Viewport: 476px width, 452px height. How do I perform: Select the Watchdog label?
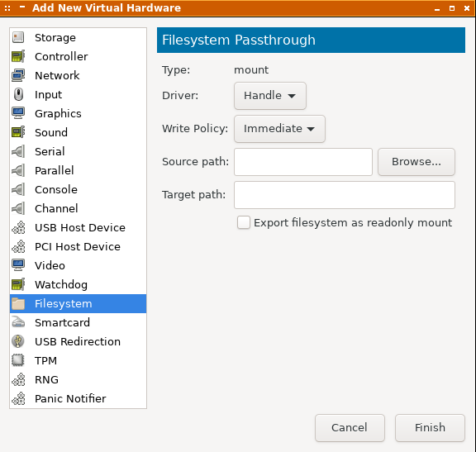pos(61,285)
